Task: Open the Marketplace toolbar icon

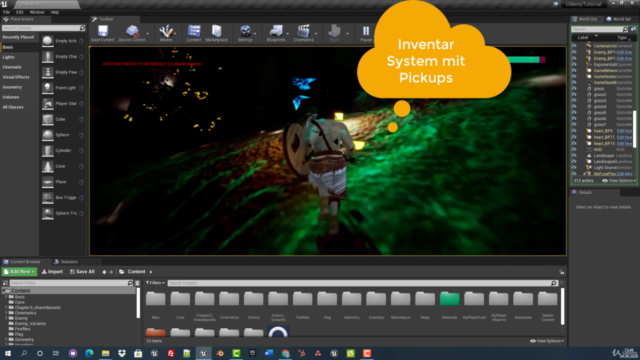Action: coord(217,31)
